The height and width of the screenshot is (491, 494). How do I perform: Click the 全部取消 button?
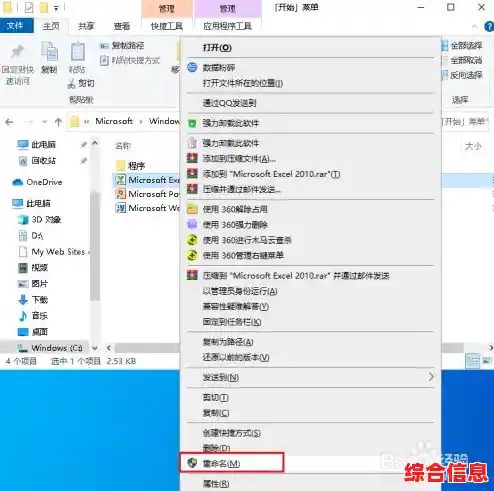pos(463,60)
